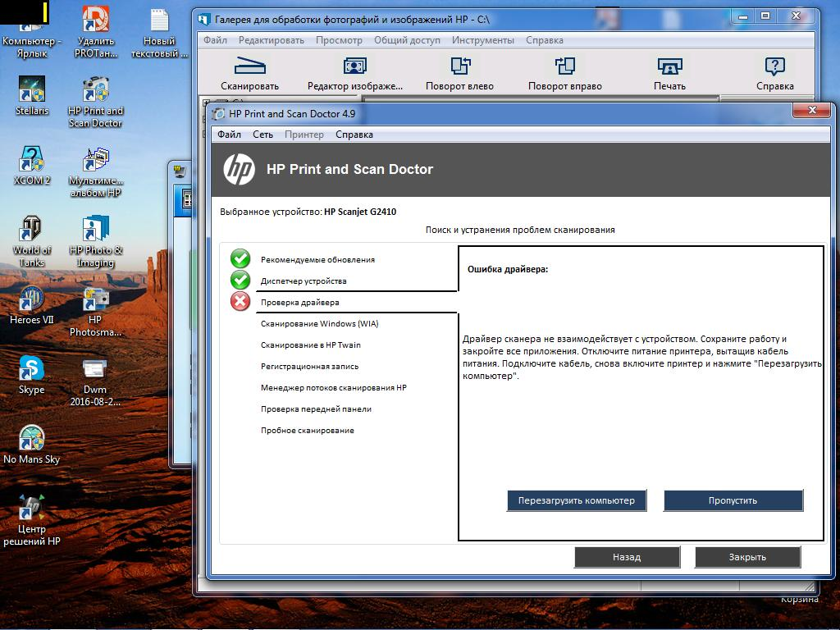Select the Удалить PROTанки desktop icon
The height and width of the screenshot is (630, 840).
(x=95, y=32)
